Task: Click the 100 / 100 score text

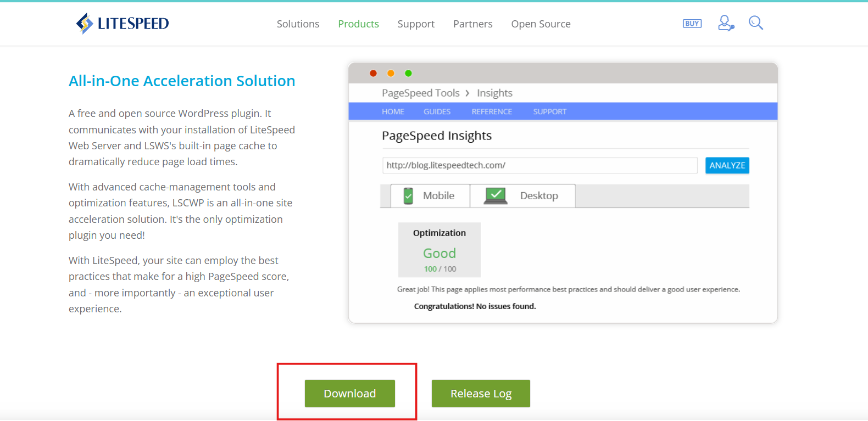Action: pyautogui.click(x=440, y=269)
